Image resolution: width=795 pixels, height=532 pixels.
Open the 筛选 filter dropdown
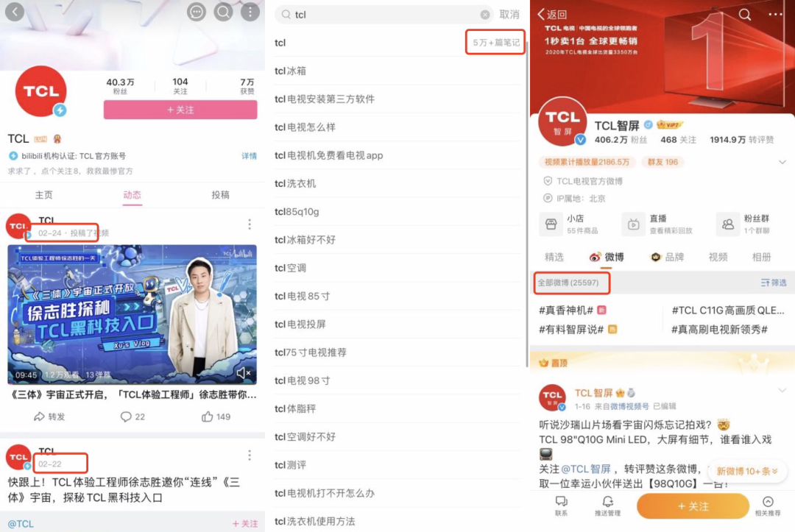pyautogui.click(x=774, y=283)
